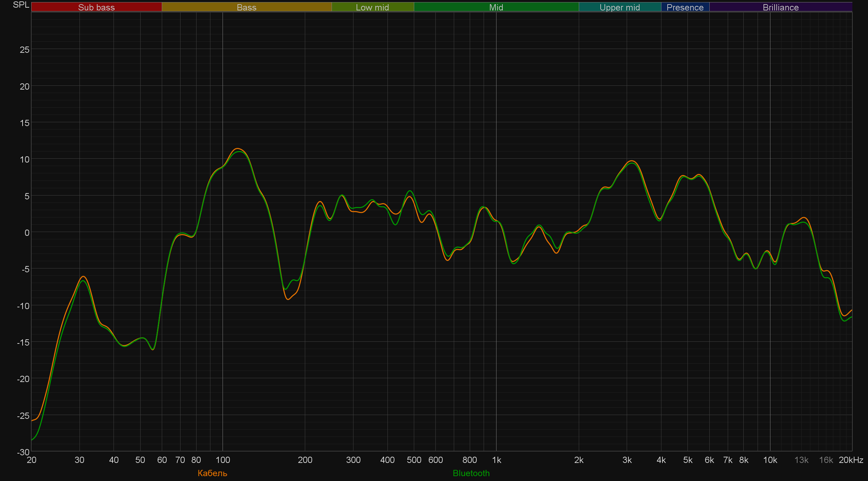Click the curve peak near 3k
The image size is (868, 481).
pyautogui.click(x=632, y=161)
